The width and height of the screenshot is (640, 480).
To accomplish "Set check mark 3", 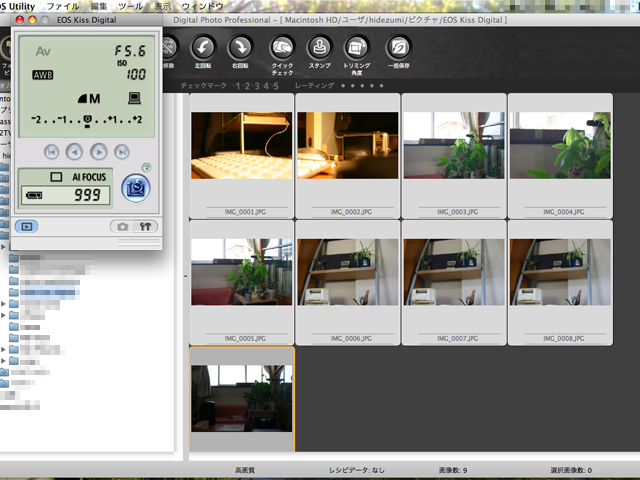I will (x=257, y=86).
